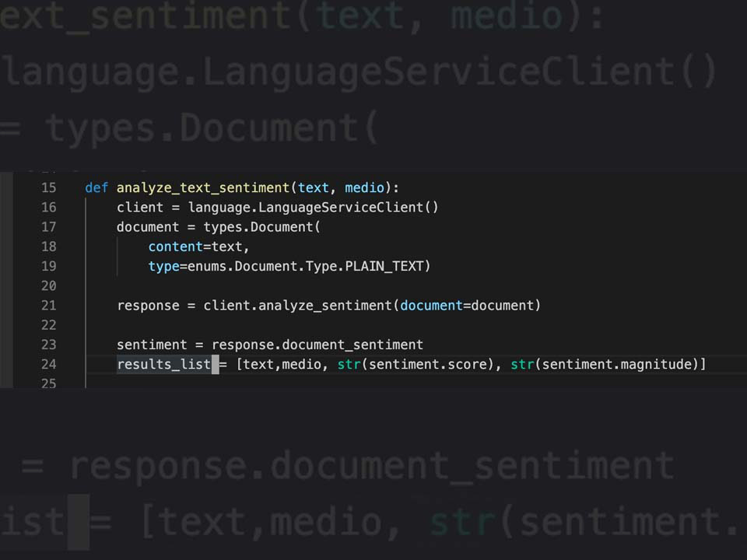Click line number 20 in gutter
The image size is (747, 560).
click(48, 285)
